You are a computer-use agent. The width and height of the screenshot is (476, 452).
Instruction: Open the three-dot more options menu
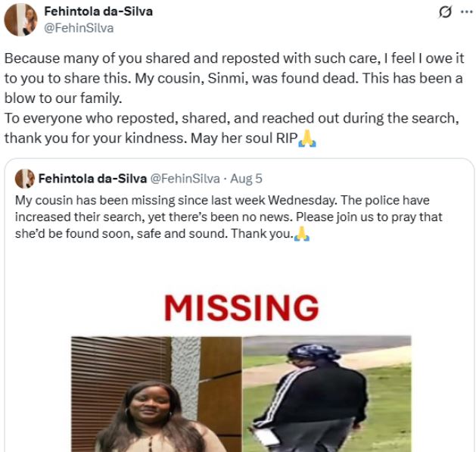click(x=467, y=12)
